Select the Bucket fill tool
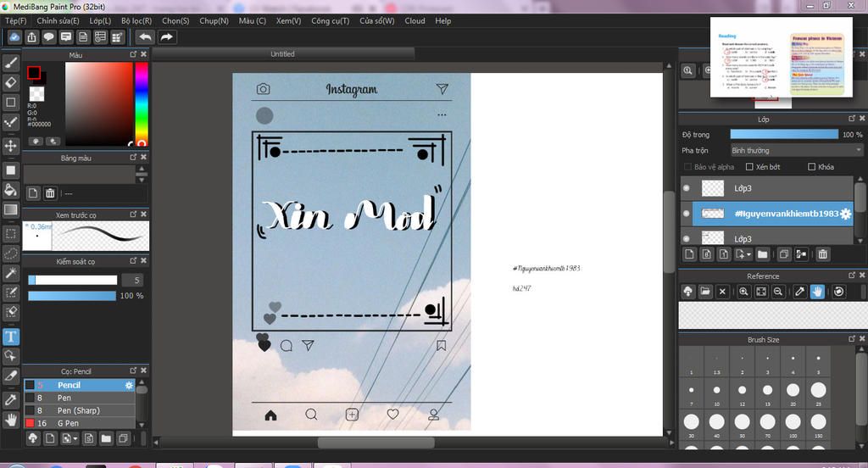 (11, 190)
